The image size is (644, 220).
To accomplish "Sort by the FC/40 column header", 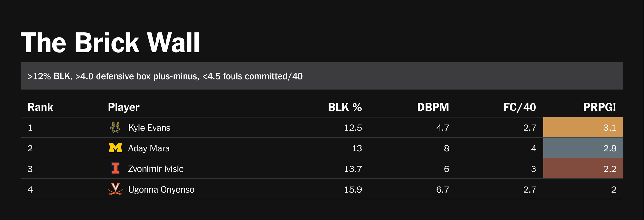I will coord(519,107).
